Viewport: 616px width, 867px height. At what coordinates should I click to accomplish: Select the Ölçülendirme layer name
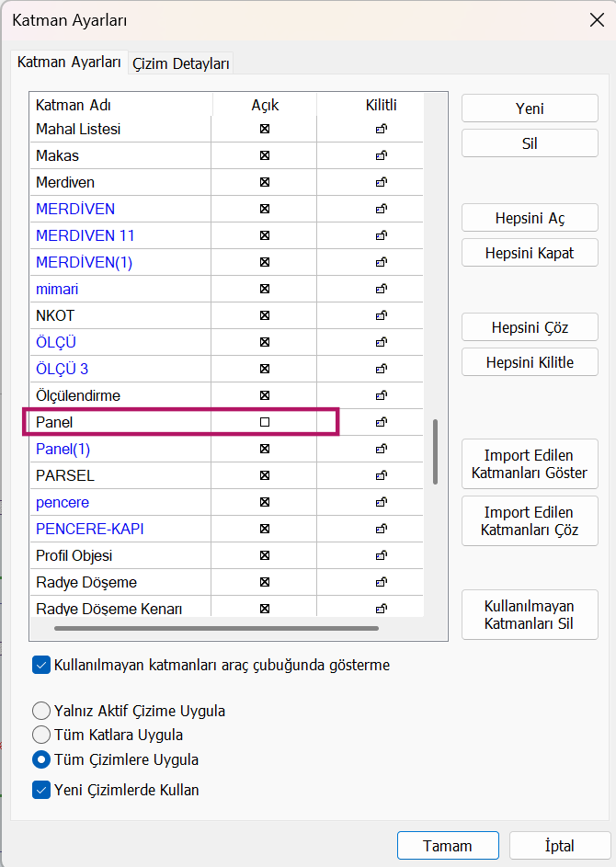[78, 395]
